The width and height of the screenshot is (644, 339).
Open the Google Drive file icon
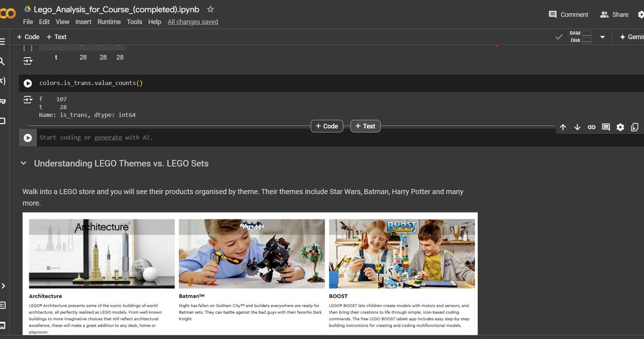click(27, 9)
